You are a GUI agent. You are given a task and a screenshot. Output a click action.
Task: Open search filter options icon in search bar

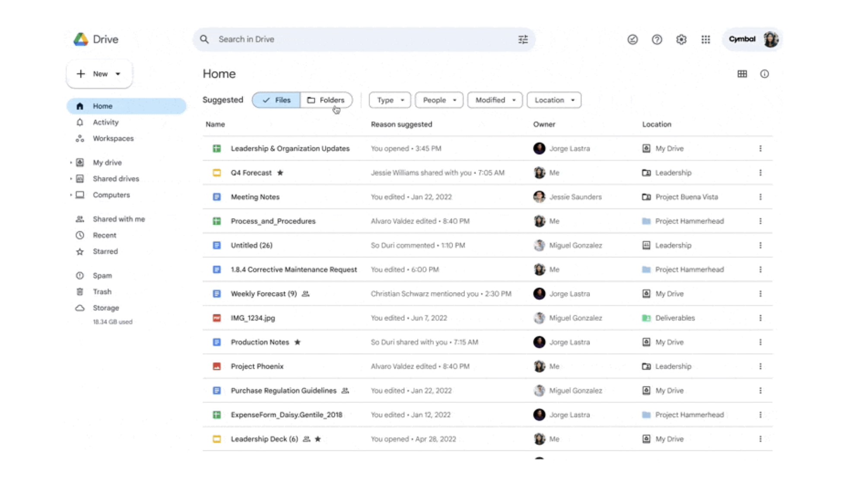pos(523,39)
